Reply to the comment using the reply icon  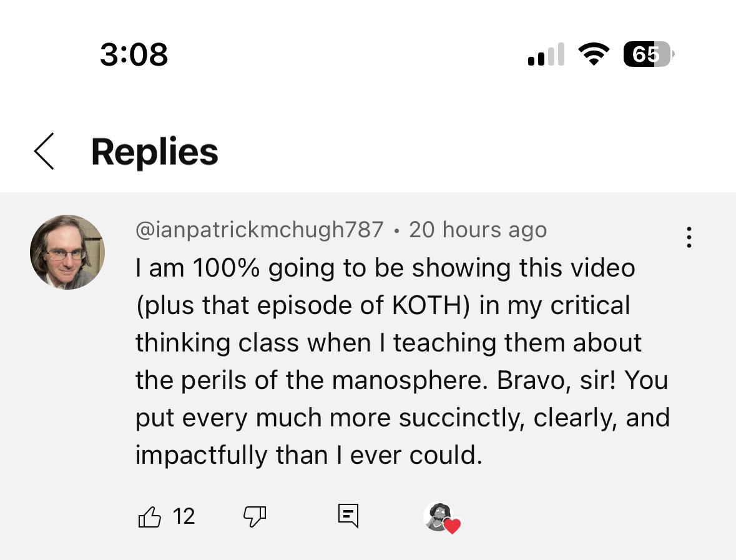[x=348, y=516]
